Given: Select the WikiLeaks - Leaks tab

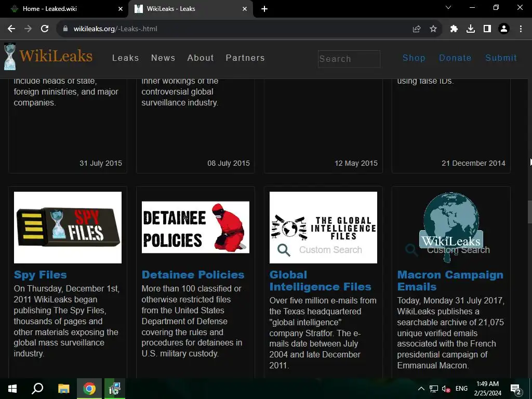Looking at the screenshot, I should pyautogui.click(x=190, y=9).
